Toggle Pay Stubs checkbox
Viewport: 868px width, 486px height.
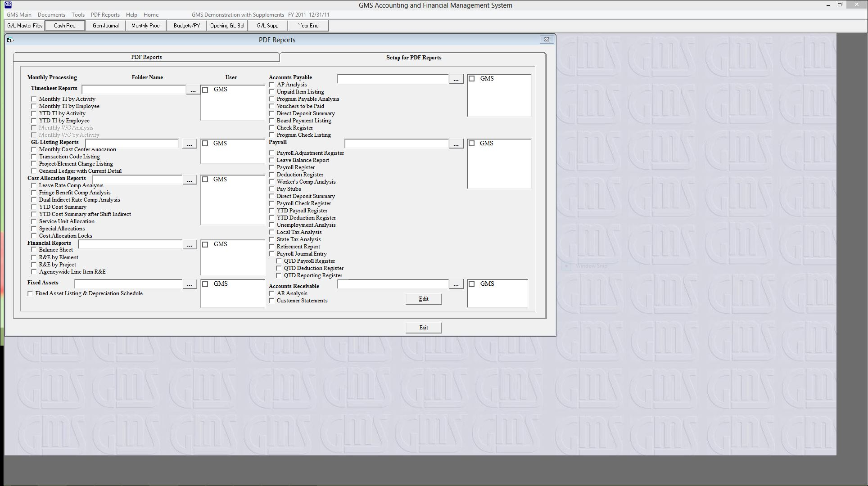pyautogui.click(x=271, y=189)
